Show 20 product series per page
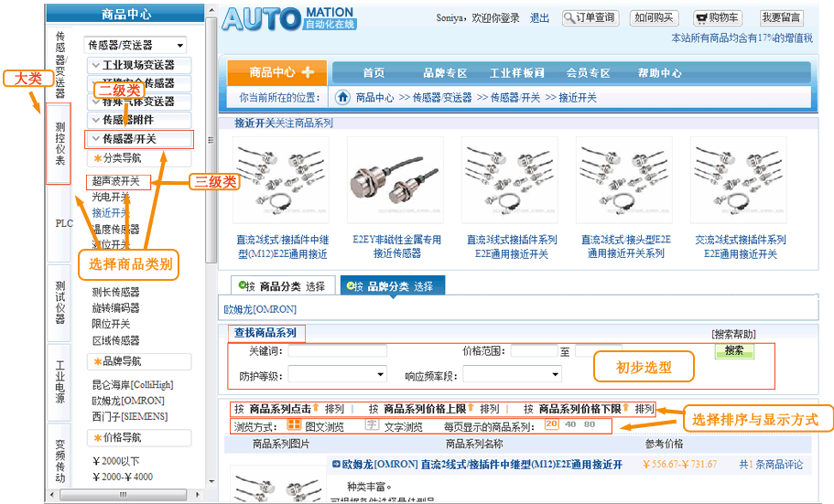 point(551,424)
